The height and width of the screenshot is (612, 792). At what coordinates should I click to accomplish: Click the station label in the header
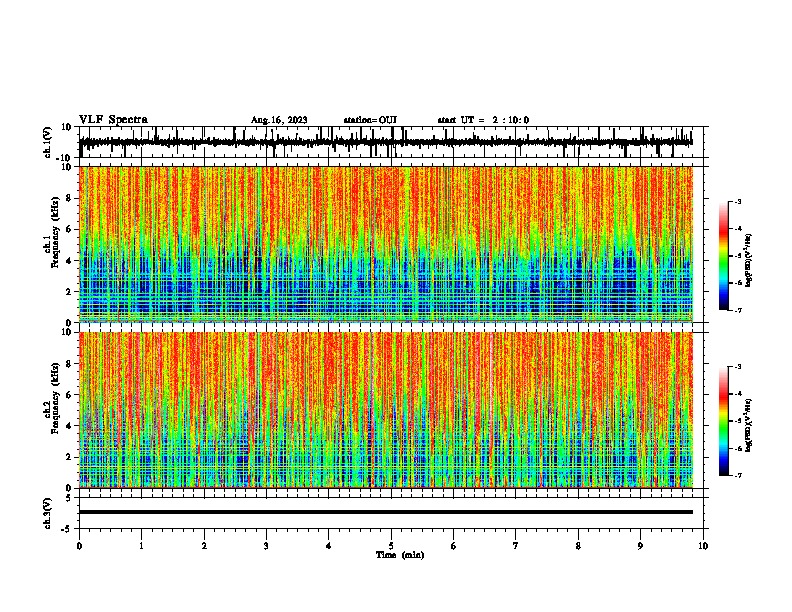click(370, 120)
